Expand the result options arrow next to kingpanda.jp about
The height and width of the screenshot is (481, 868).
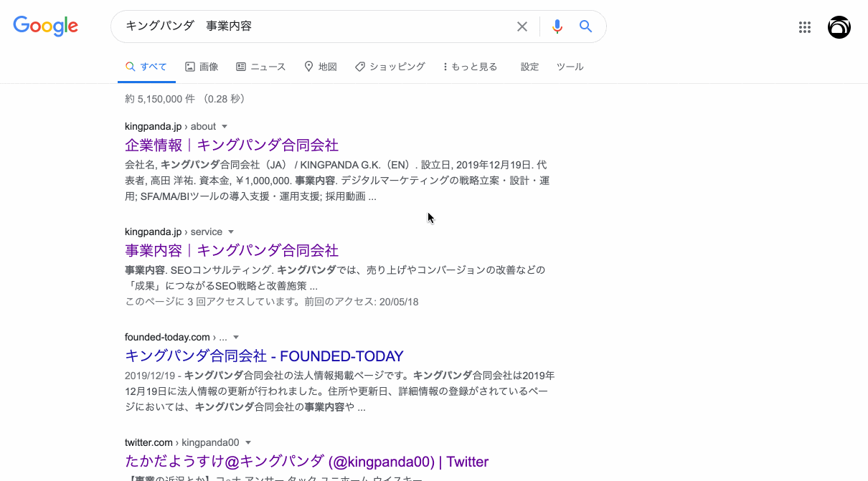pos(225,126)
